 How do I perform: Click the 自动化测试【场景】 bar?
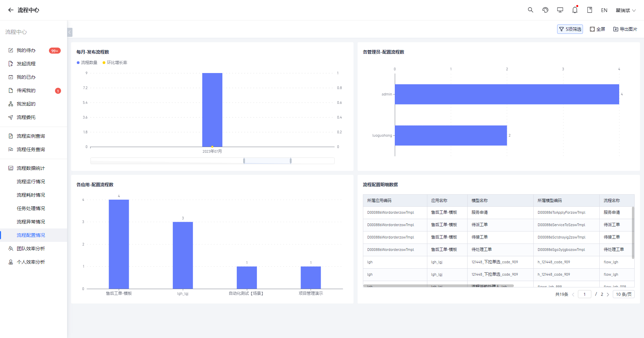pos(247,278)
